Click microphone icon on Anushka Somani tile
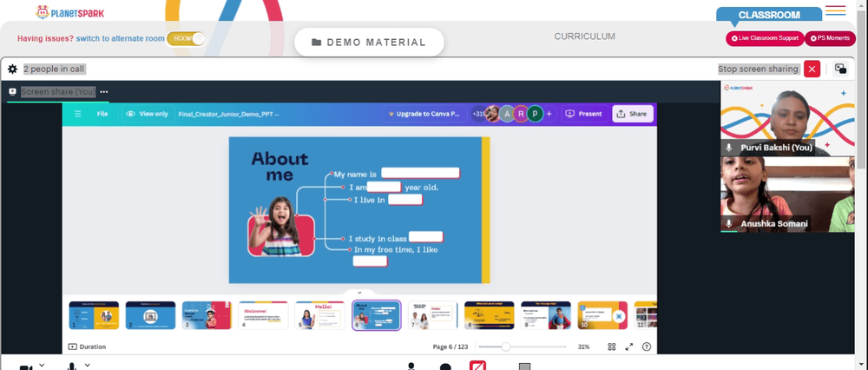Screen dimensions: 868x370 pos(729,224)
